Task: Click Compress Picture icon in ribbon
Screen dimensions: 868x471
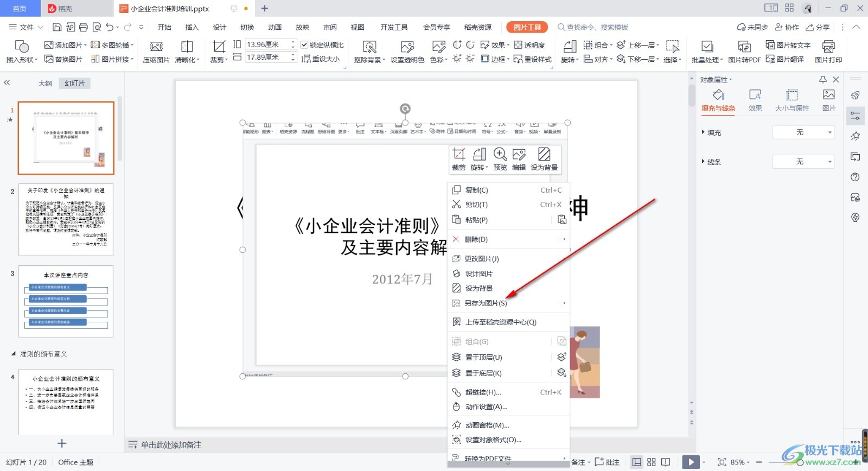Action: tap(156, 47)
